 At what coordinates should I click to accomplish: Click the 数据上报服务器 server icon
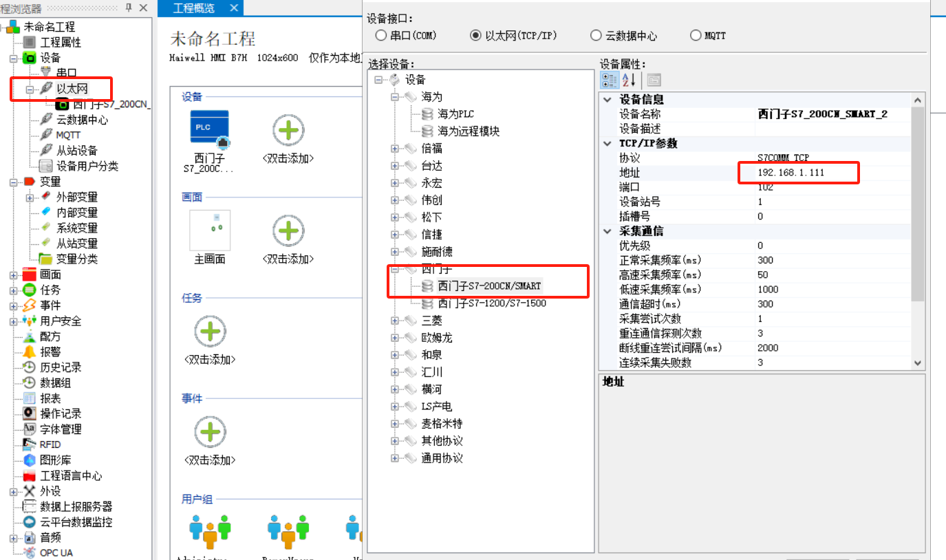click(30, 506)
